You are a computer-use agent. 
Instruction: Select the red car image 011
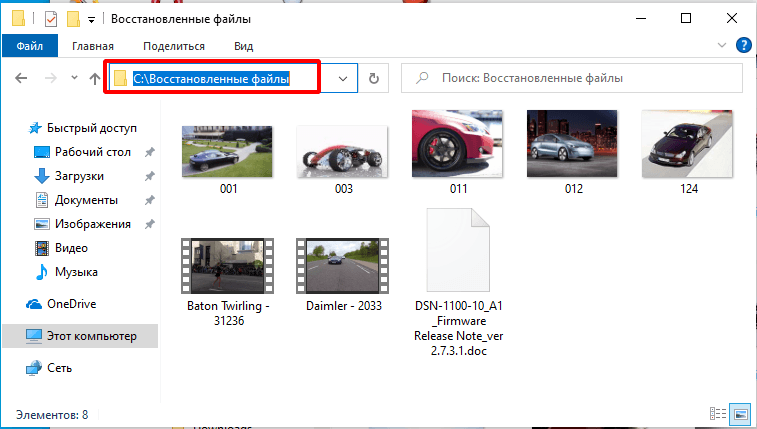point(457,143)
